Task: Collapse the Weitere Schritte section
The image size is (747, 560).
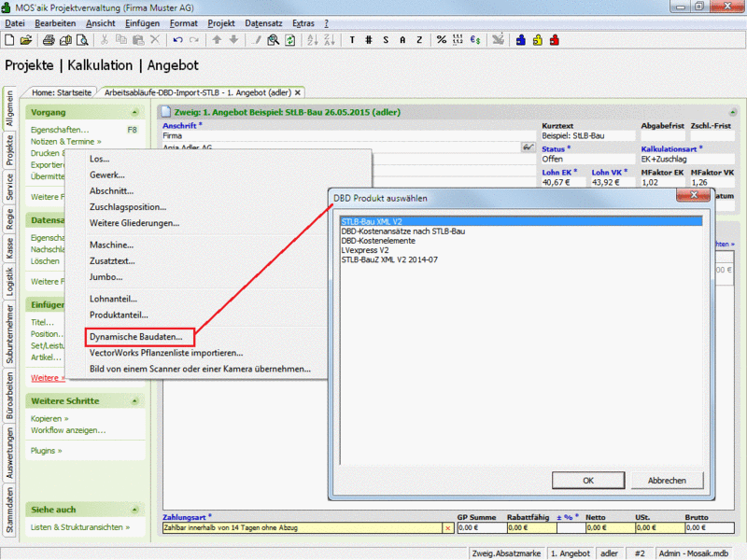Action: pyautogui.click(x=134, y=401)
